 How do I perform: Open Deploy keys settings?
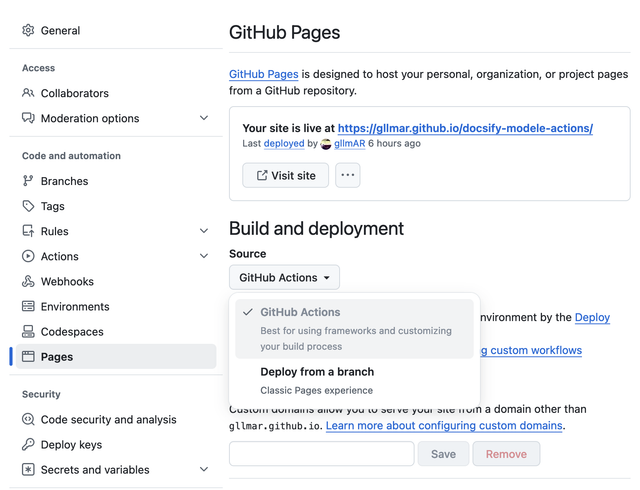point(116,444)
